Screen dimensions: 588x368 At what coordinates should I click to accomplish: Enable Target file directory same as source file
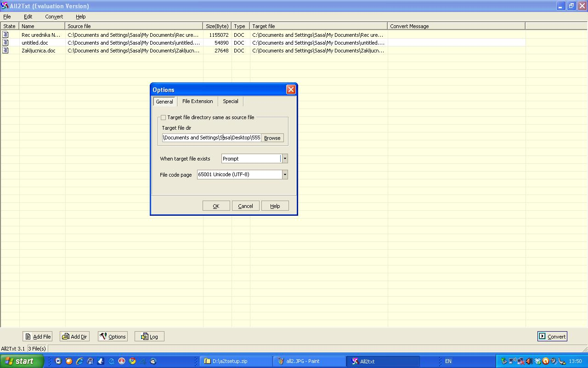coord(163,117)
